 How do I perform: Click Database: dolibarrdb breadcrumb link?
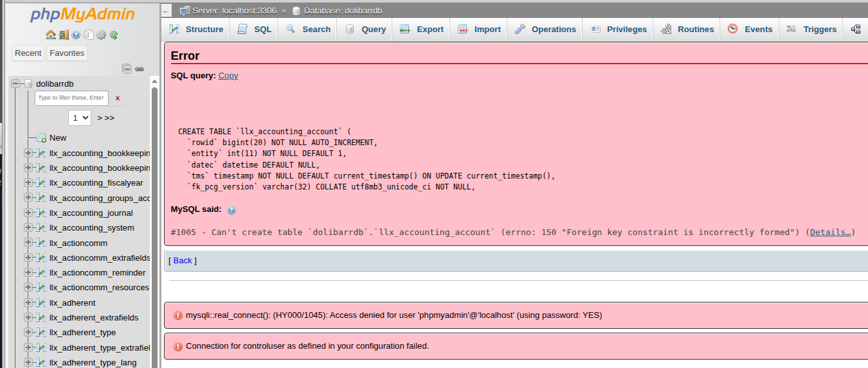(343, 11)
